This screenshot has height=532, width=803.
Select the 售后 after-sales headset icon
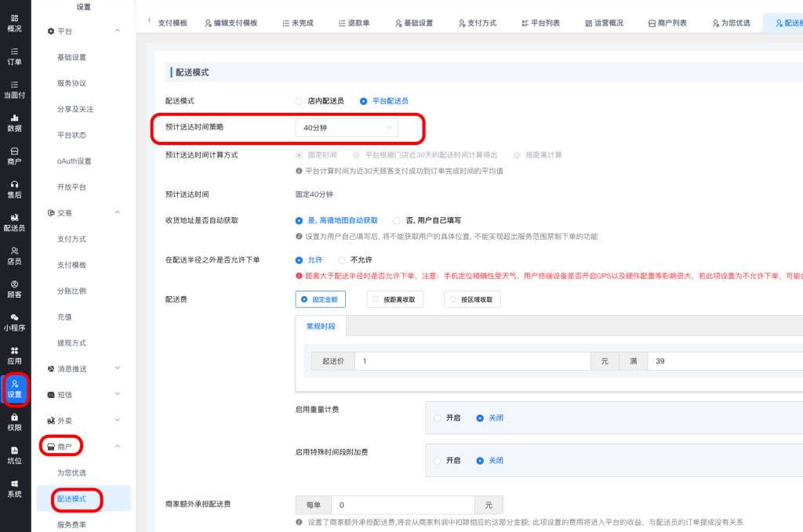pyautogui.click(x=14, y=189)
